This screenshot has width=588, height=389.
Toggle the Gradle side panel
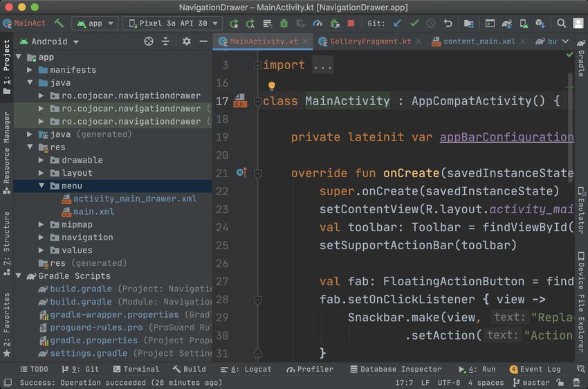pyautogui.click(x=581, y=58)
